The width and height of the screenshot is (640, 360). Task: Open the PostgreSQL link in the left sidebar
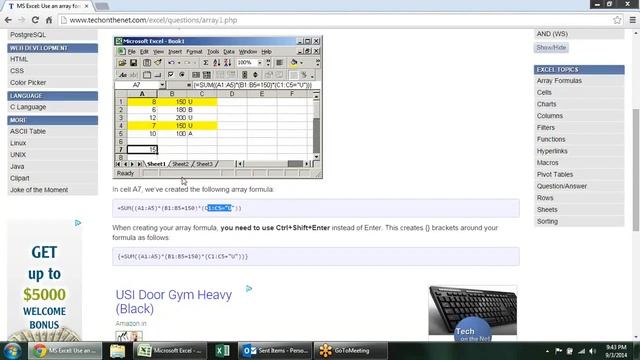pos(28,35)
